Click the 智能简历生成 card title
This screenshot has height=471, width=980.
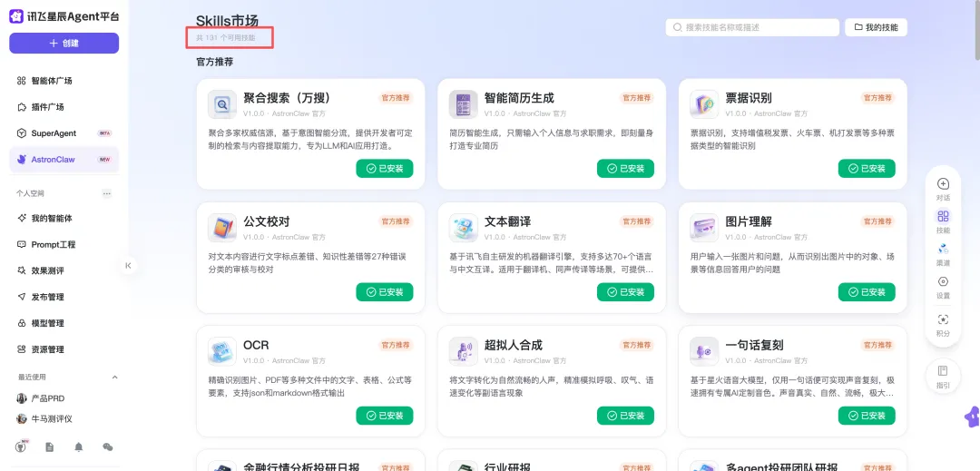tap(519, 98)
